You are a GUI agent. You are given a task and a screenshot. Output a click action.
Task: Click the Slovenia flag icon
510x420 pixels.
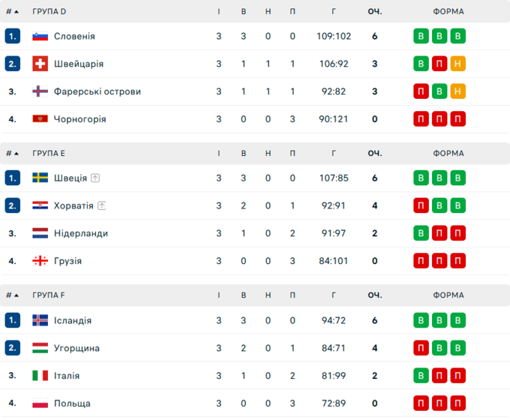[40, 36]
